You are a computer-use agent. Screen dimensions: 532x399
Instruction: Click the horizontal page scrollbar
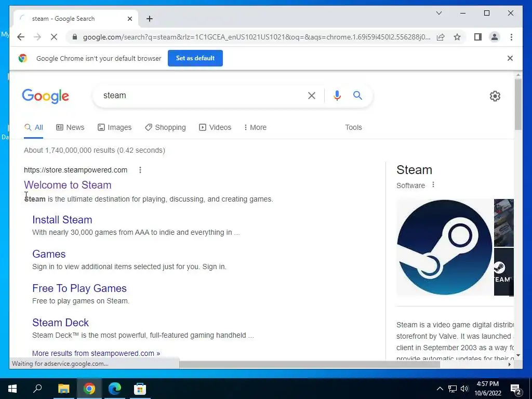point(310,364)
